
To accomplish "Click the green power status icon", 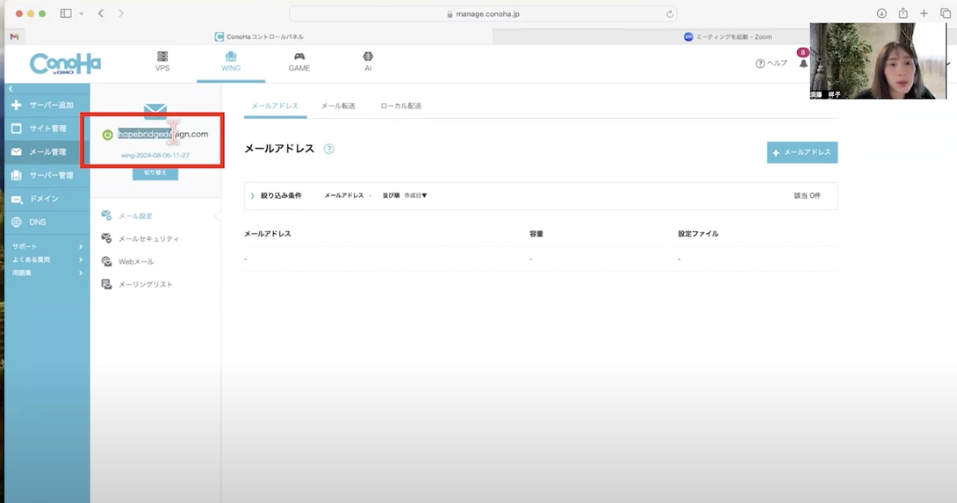I will pos(108,134).
